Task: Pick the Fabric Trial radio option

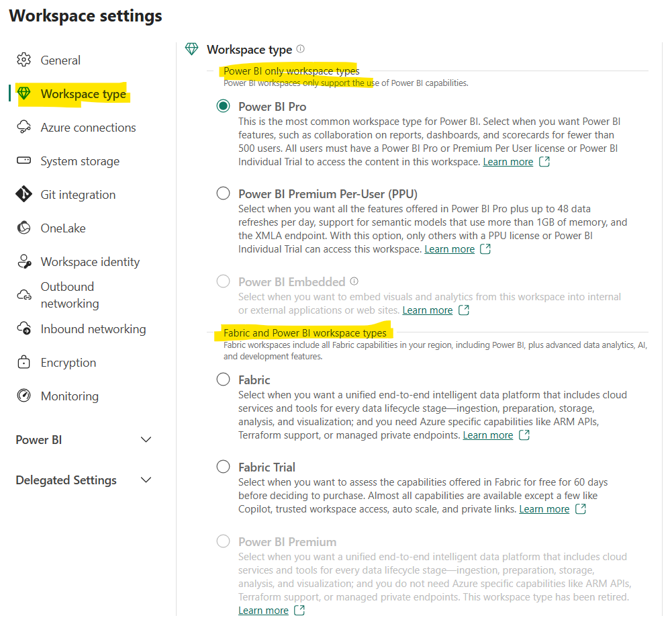Action: point(223,467)
